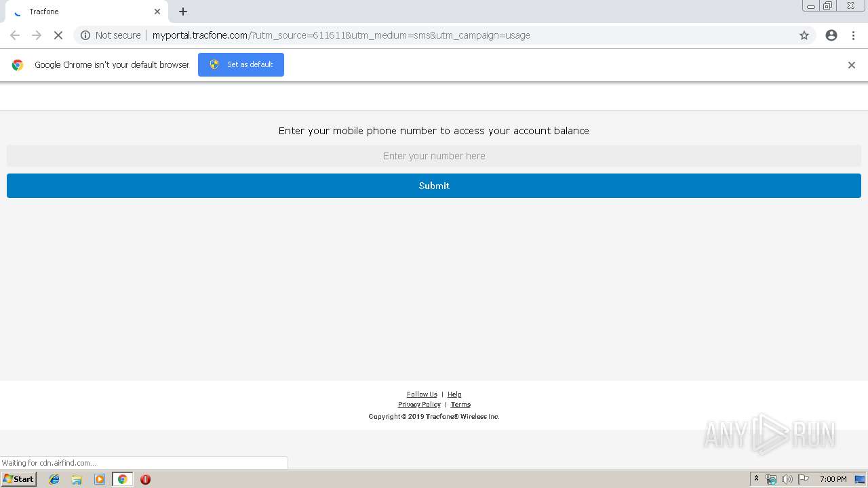The width and height of the screenshot is (868, 488).
Task: Click the show desktop tray button
Action: [x=860, y=479]
